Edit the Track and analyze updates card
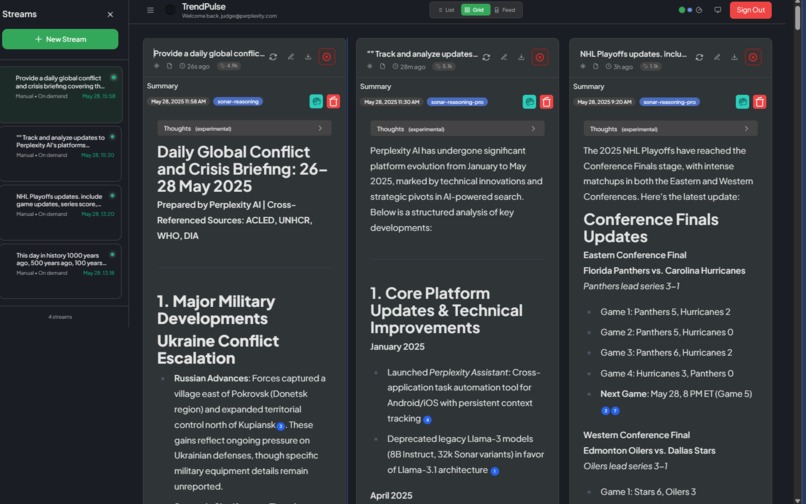 [504, 57]
